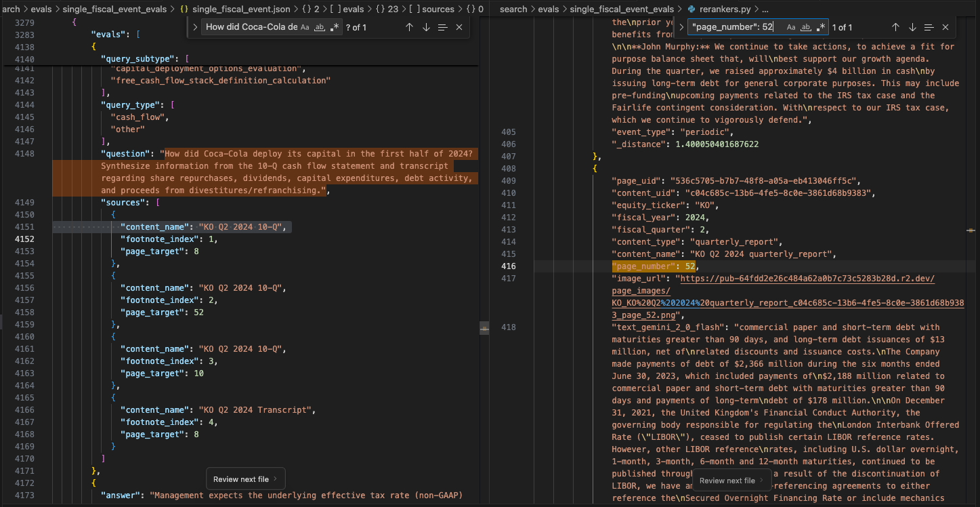Image resolution: width=980 pixels, height=507 pixels.
Task: Click "footnote_index": 4 in left editor
Action: point(169,422)
